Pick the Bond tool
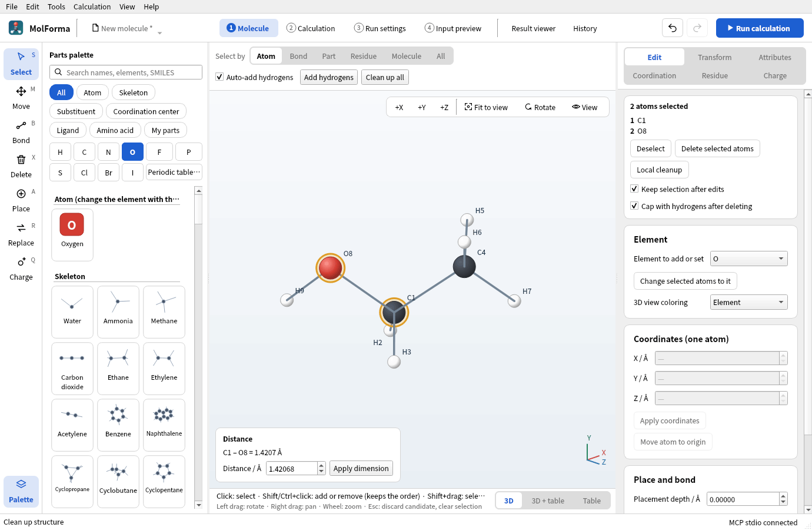Viewport: 812px width, 530px height. [x=21, y=132]
